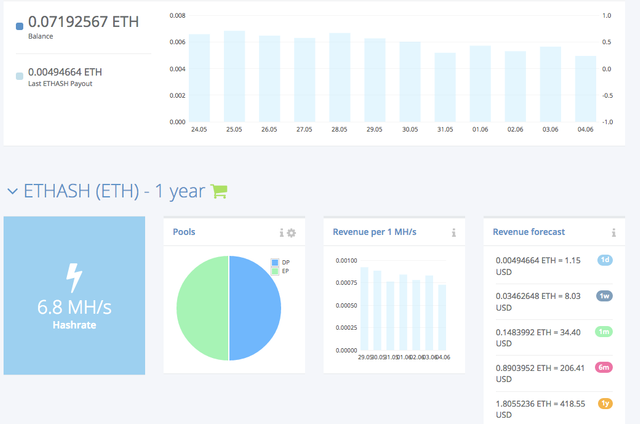Click the 04.06 bar in payout chart
The image size is (640, 424).
585,89
